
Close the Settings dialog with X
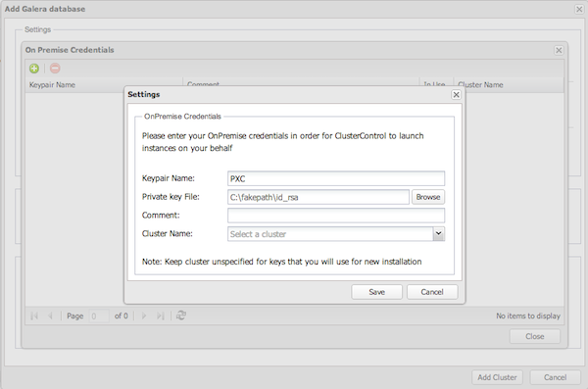coord(456,94)
